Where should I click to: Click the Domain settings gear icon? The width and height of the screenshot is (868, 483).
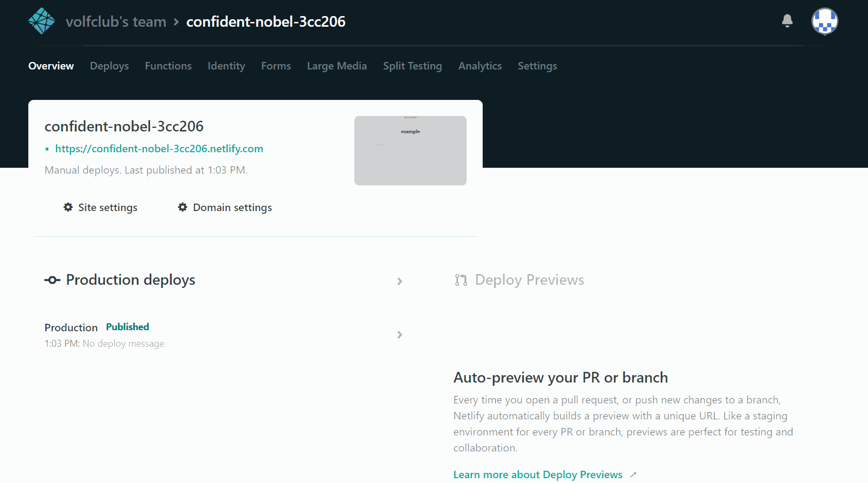tap(183, 207)
